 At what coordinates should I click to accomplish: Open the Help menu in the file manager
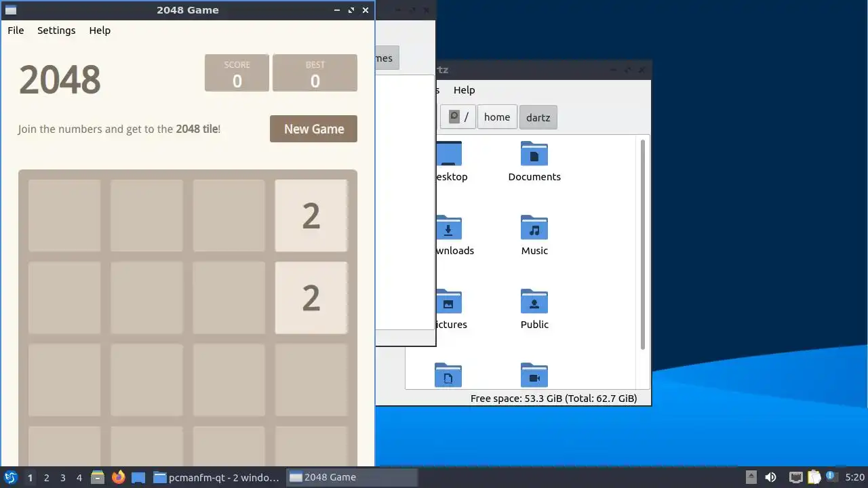[465, 90]
